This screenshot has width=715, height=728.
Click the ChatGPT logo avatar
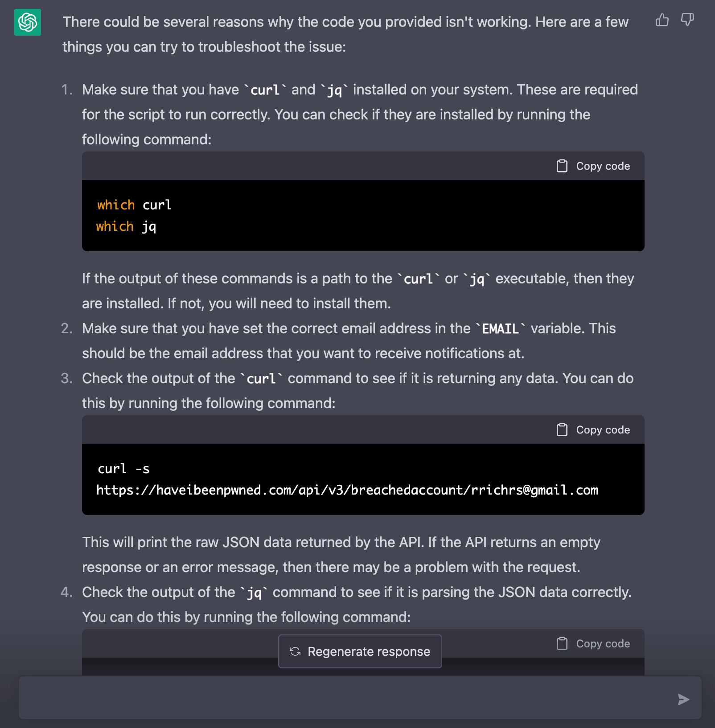tap(28, 22)
